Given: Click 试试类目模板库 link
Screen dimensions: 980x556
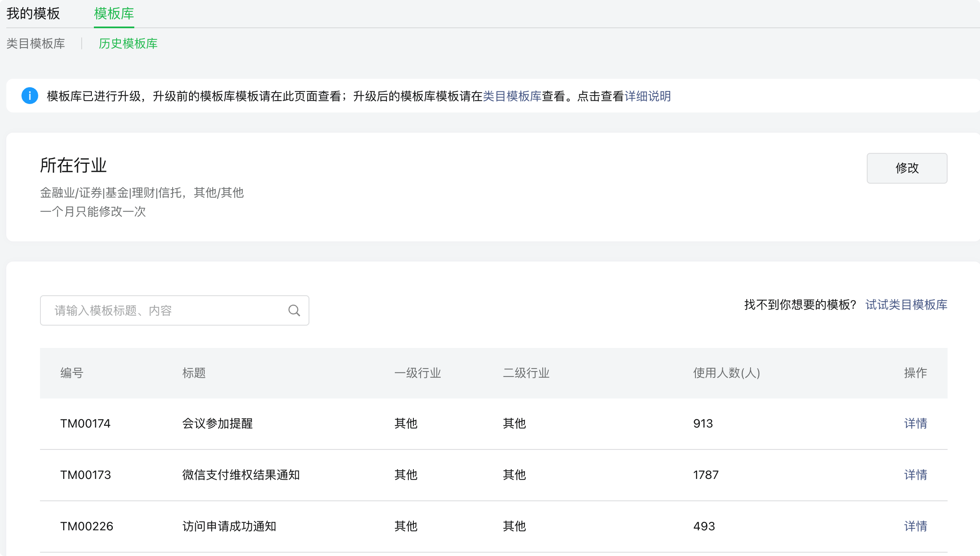Looking at the screenshot, I should tap(906, 305).
